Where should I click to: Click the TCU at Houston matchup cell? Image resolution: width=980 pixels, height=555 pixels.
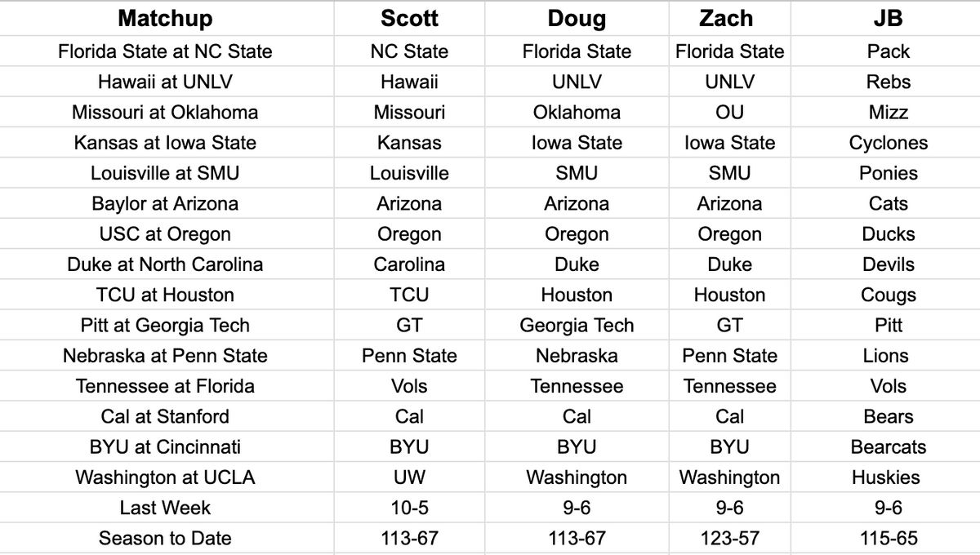click(165, 295)
